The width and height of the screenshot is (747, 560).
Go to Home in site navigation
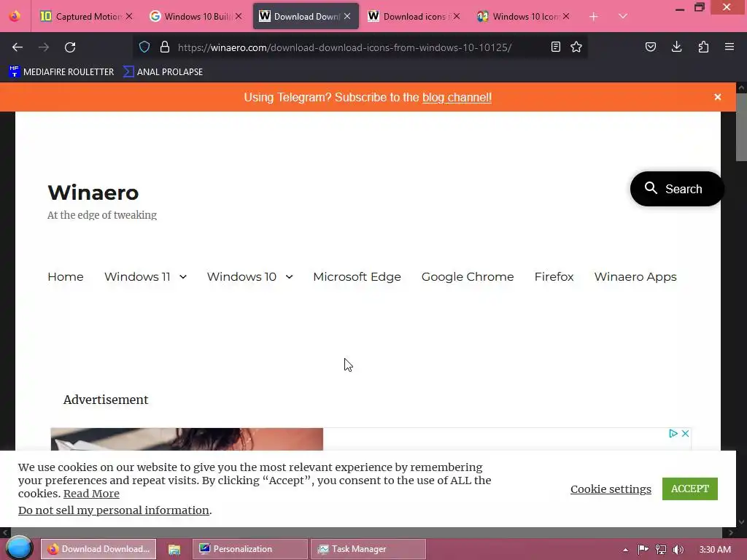(66, 276)
